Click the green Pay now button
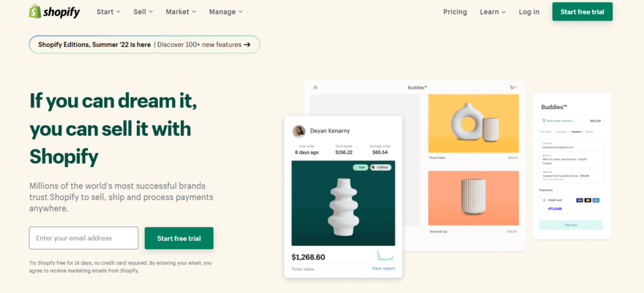 (571, 225)
